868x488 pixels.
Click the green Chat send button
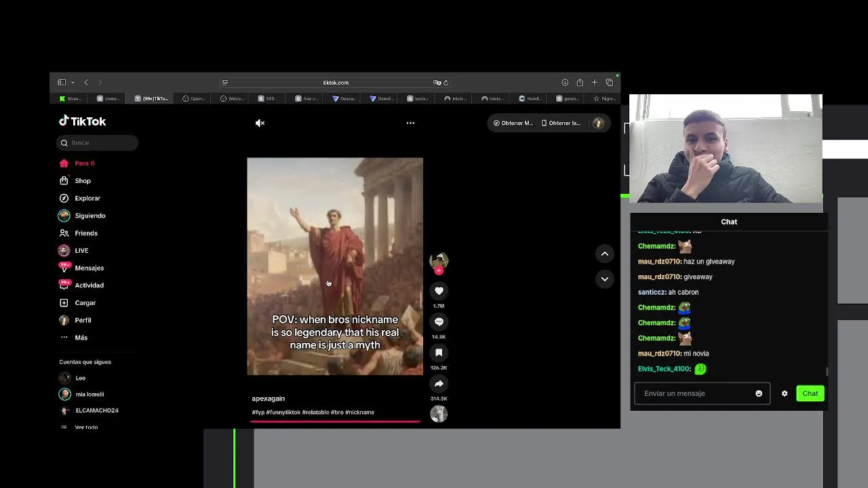tap(810, 393)
